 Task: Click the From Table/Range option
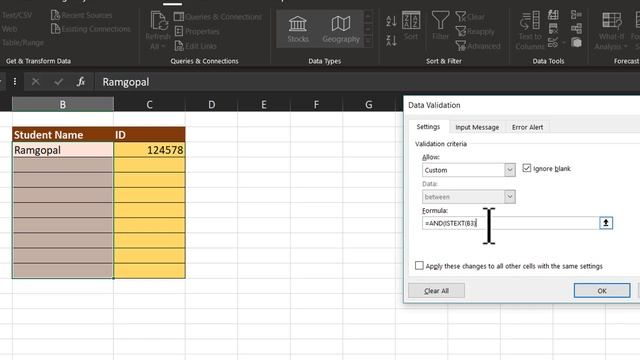[x=22, y=42]
